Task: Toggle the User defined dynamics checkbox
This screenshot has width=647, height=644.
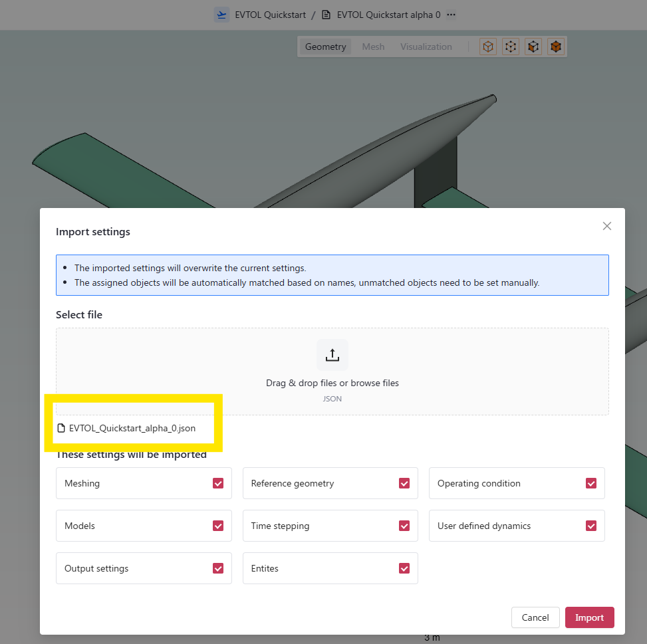Action: 591,526
